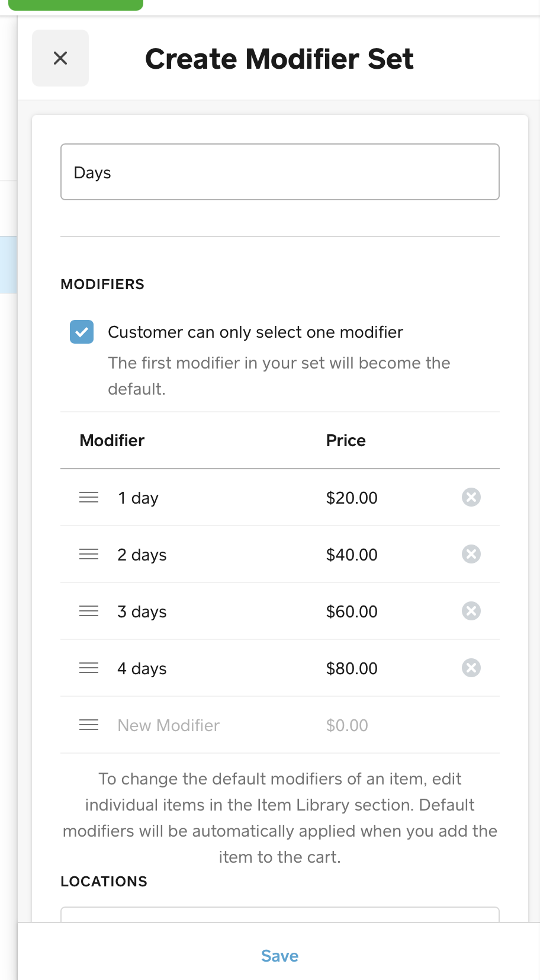This screenshot has width=540, height=980.
Task: Save the modifier set
Action: (x=279, y=956)
